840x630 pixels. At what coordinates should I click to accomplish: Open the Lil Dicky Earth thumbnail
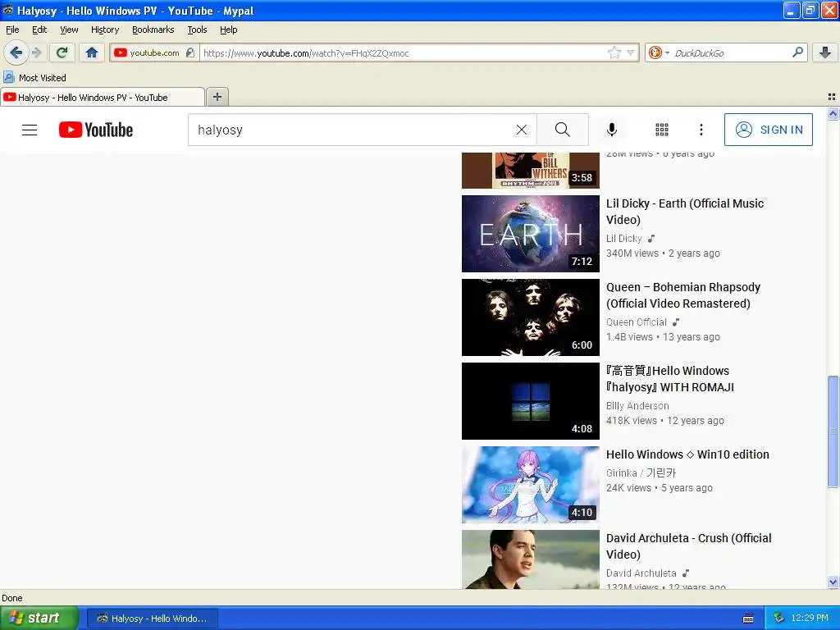pos(531,234)
